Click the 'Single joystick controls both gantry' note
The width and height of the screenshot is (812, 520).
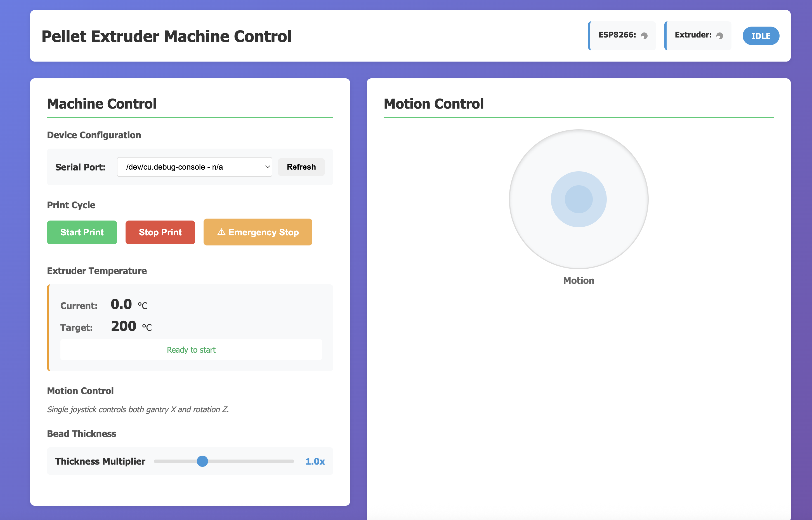coord(138,409)
